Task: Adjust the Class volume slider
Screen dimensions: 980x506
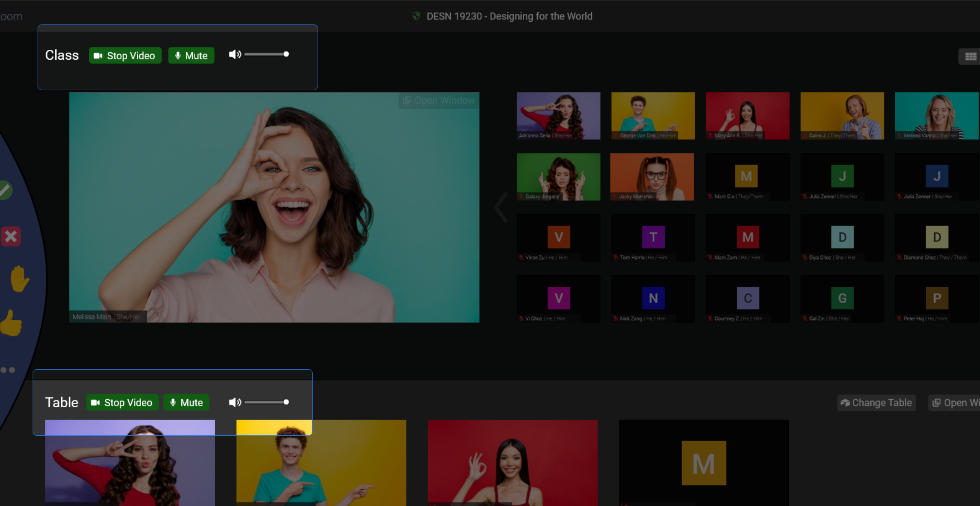Action: tap(266, 54)
